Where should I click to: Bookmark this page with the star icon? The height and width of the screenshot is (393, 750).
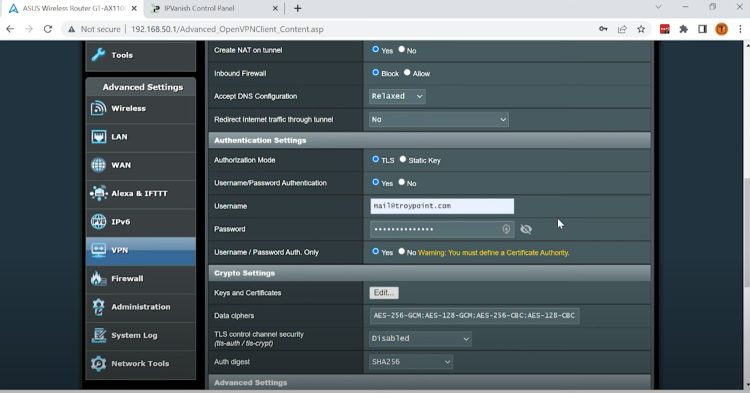coord(641,29)
